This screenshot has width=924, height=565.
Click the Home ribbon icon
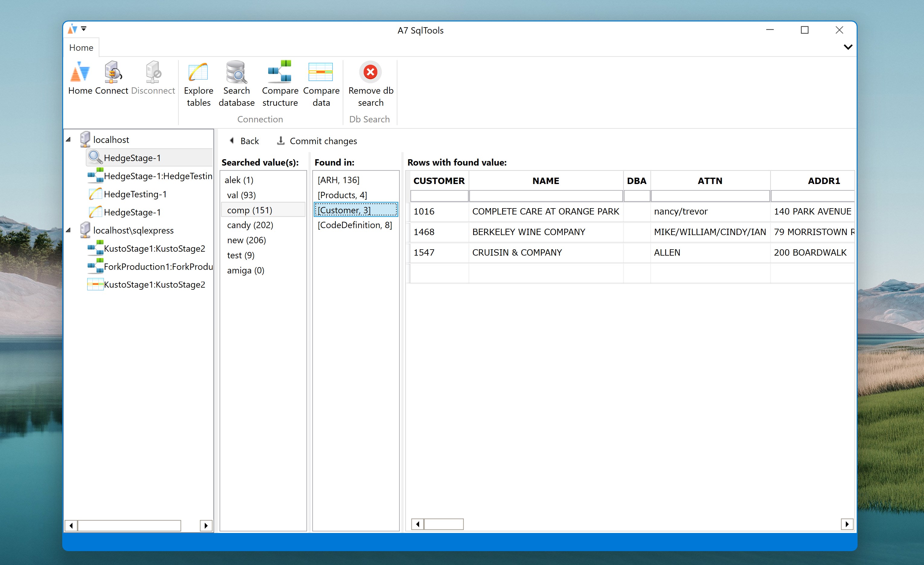(80, 72)
